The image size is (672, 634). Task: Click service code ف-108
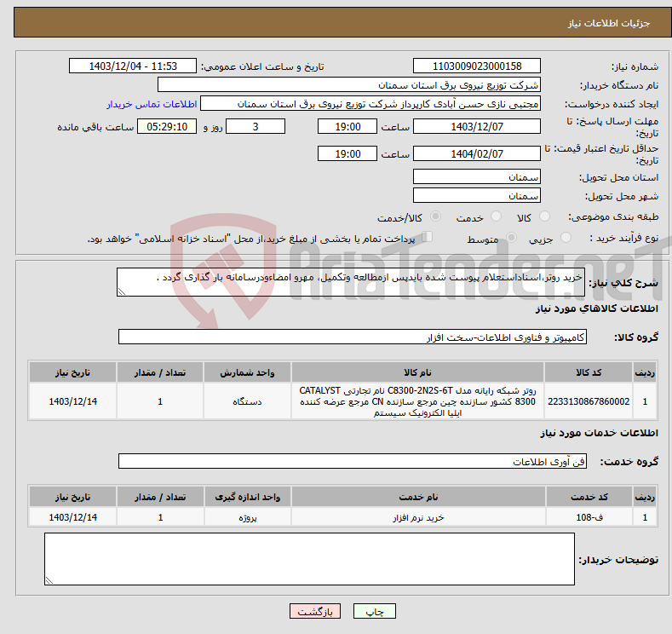coord(589,517)
